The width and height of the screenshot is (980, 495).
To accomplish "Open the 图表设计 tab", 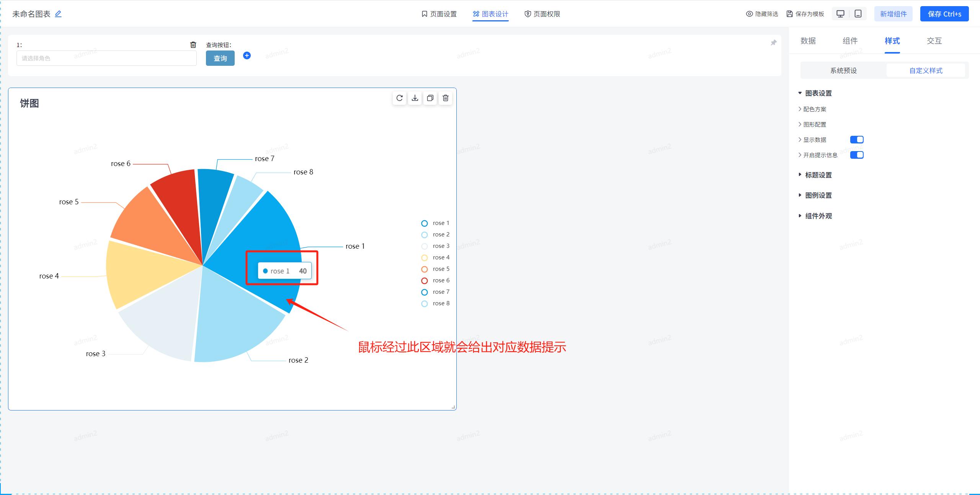I will coord(490,14).
